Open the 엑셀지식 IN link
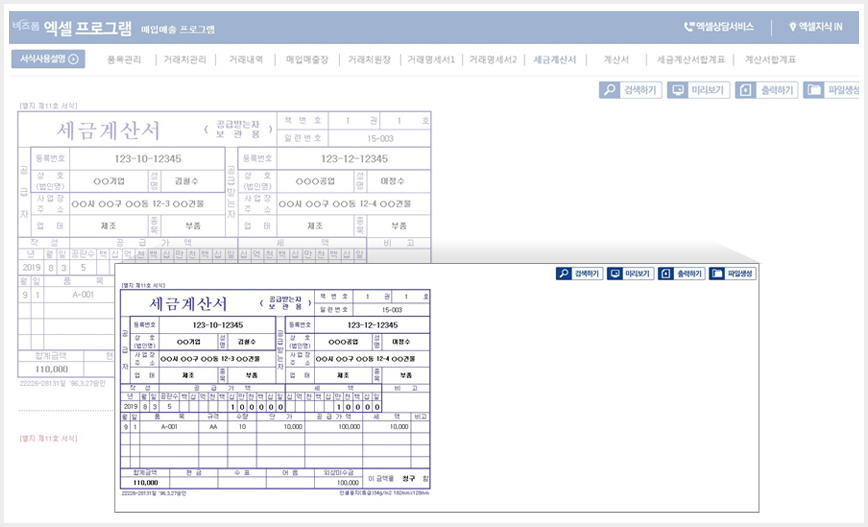The image size is (868, 527). pyautogui.click(x=815, y=27)
